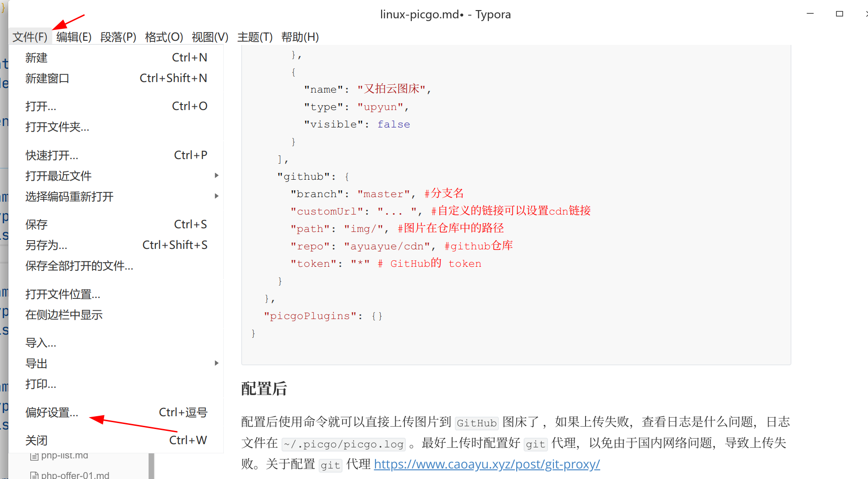Open the 文件(F) menu

coord(30,37)
